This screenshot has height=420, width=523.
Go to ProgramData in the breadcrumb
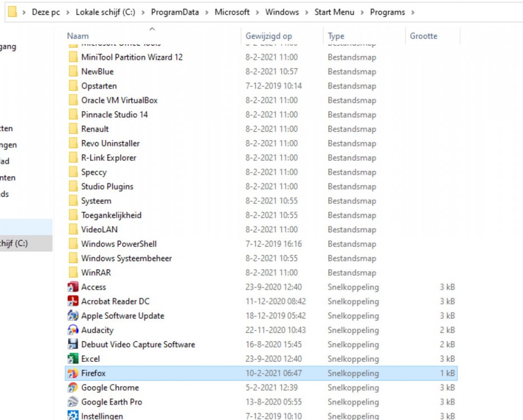coord(175,12)
